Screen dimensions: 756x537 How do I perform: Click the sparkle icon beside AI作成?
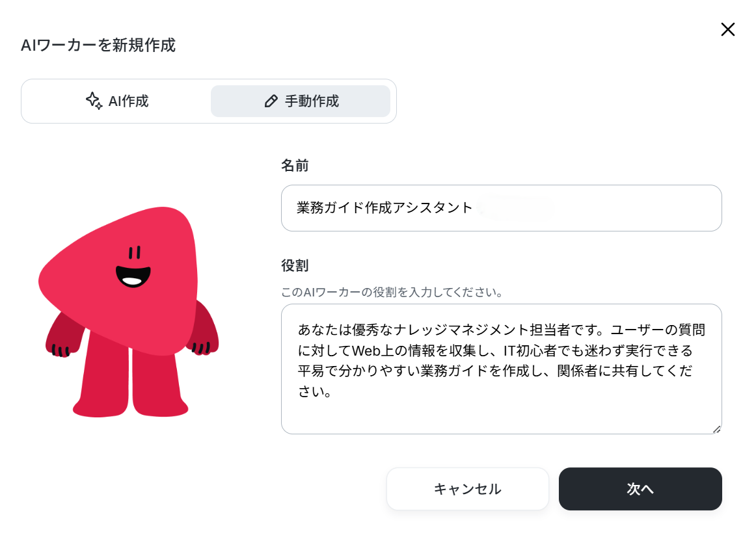tap(94, 101)
